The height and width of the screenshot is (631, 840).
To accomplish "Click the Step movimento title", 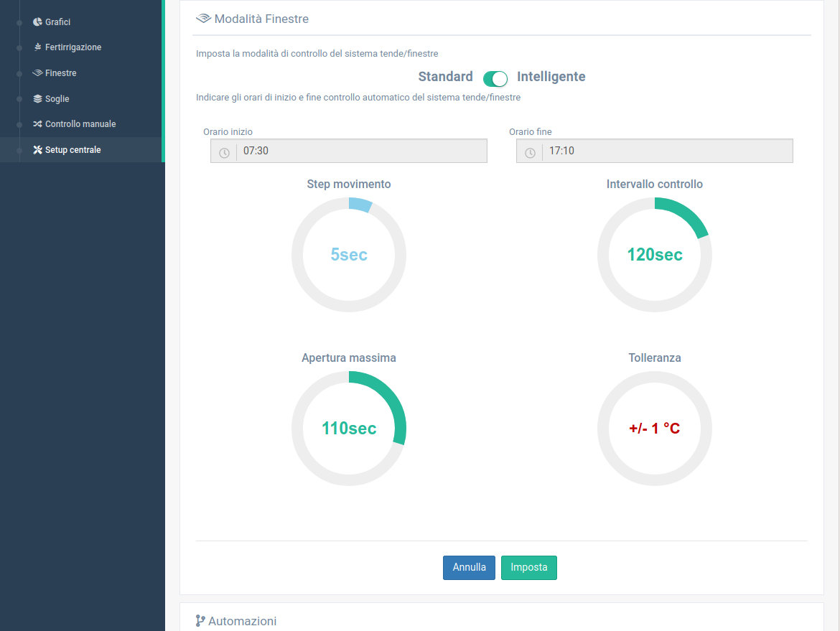I will tap(349, 184).
